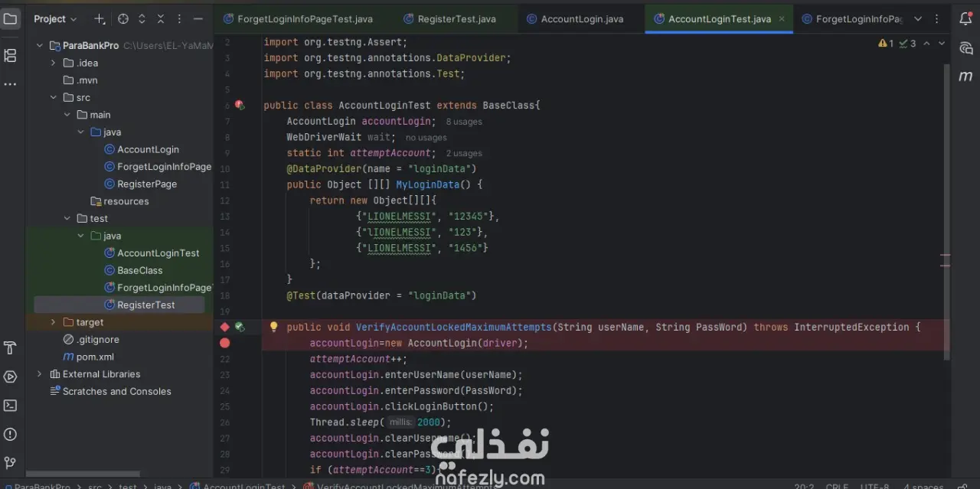Viewport: 980px width, 489px height.
Task: Click the yellow lightbulb quick-fix icon
Action: [273, 327]
